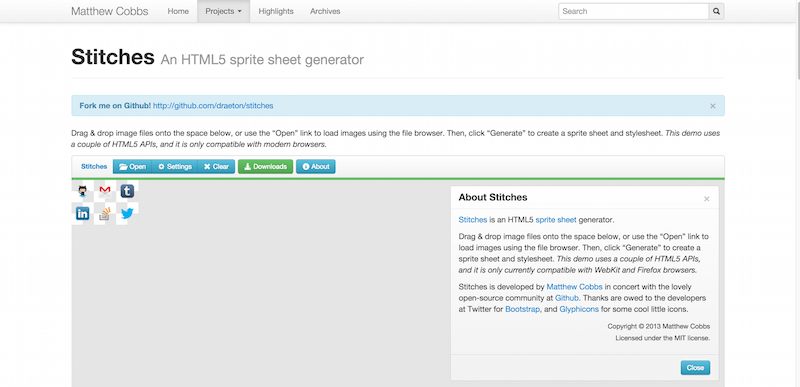
Task: Focus the Search input field
Action: point(634,11)
